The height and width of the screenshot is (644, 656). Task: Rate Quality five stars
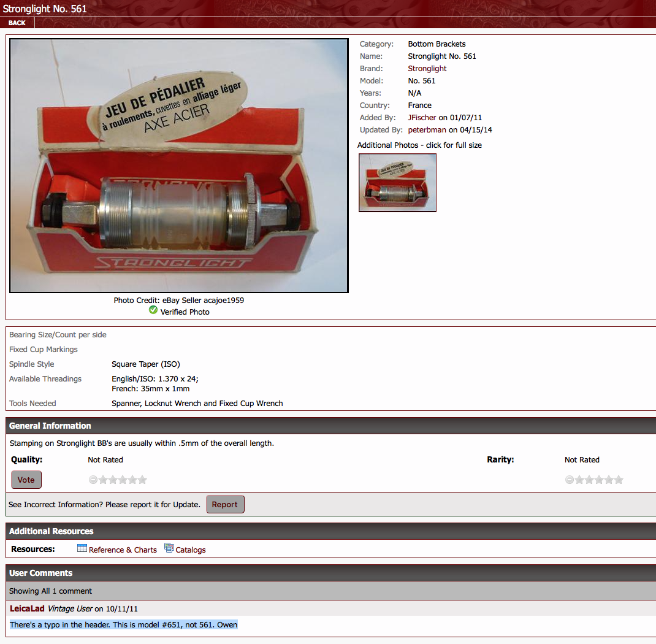[x=142, y=480]
